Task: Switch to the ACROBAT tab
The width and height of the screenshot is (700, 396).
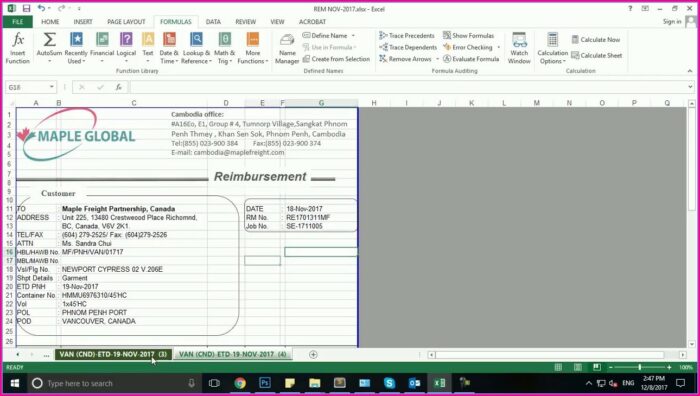Action: [312, 21]
